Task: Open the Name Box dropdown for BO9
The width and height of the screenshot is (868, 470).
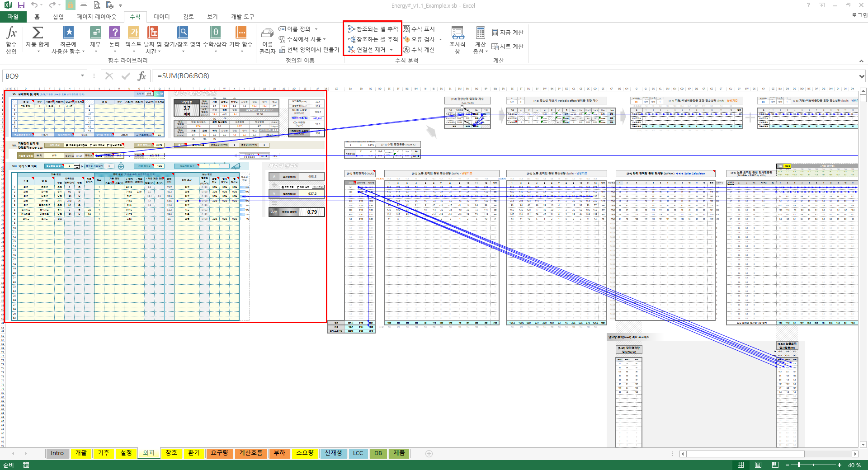Action: [x=82, y=76]
